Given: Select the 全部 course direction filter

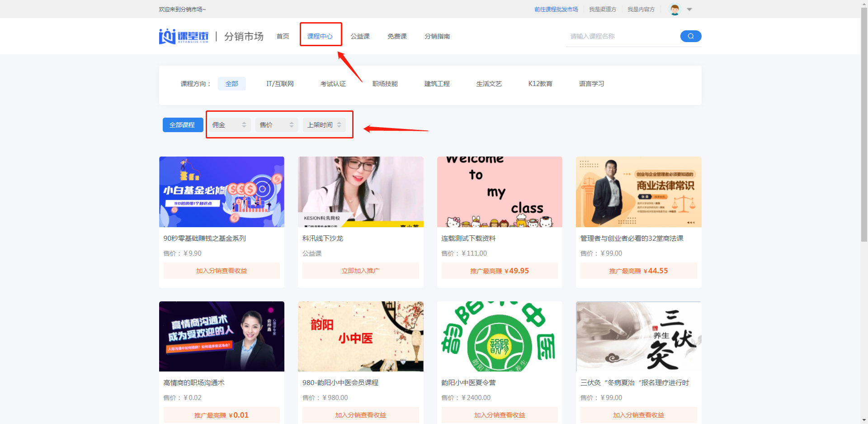Looking at the screenshot, I should pyautogui.click(x=232, y=84).
